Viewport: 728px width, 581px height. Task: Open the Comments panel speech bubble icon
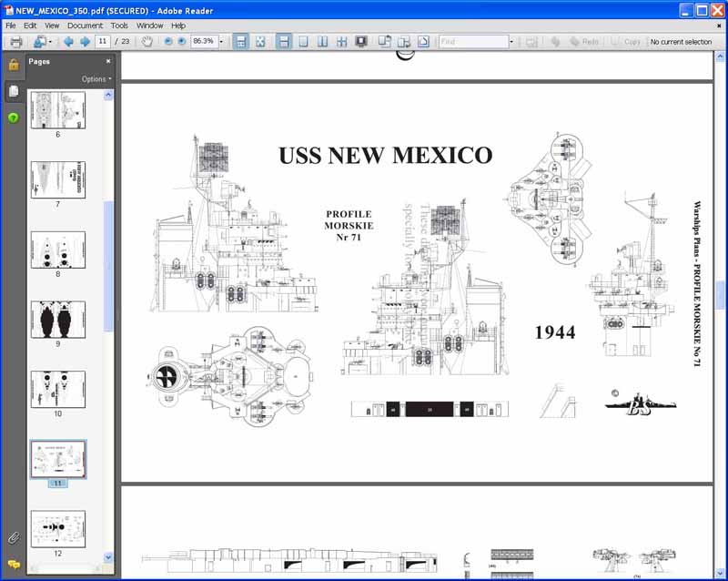(14, 565)
